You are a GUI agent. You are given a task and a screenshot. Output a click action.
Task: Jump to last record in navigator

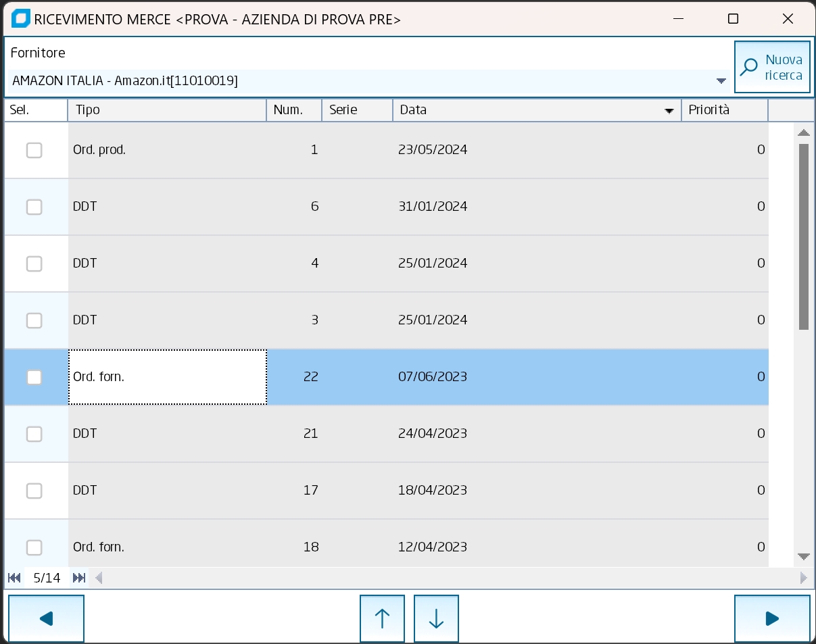click(x=79, y=578)
